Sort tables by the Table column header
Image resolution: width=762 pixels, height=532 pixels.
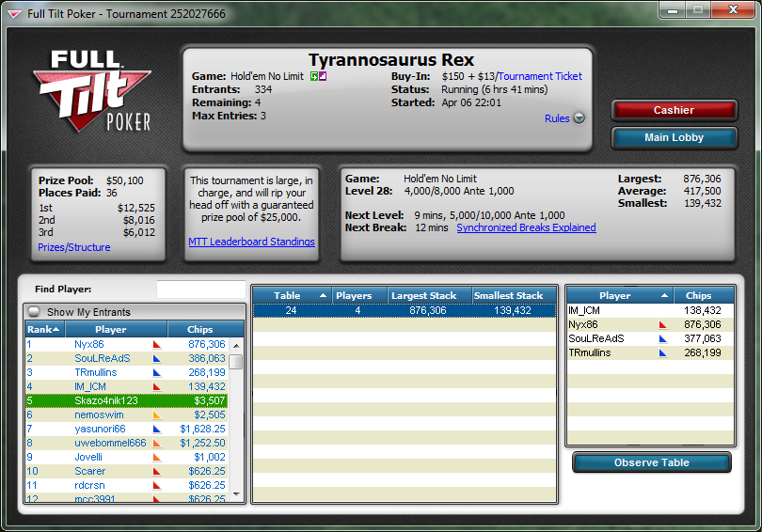pyautogui.click(x=292, y=295)
